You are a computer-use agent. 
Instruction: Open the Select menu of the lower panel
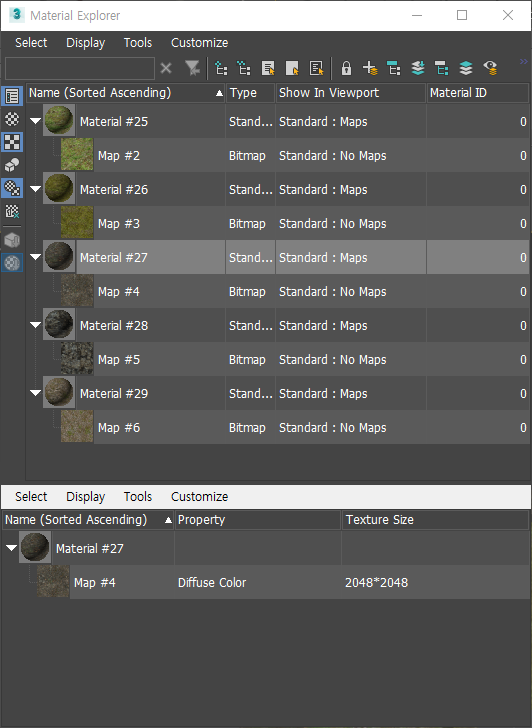pyautogui.click(x=31, y=497)
